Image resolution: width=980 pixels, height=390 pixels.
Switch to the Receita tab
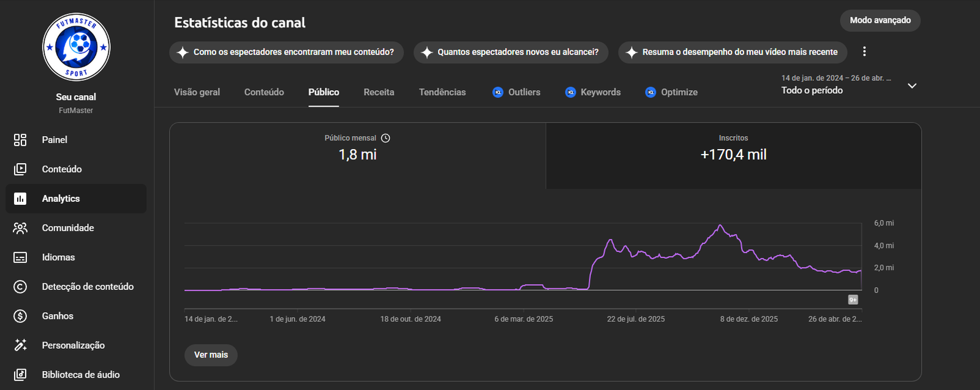379,92
